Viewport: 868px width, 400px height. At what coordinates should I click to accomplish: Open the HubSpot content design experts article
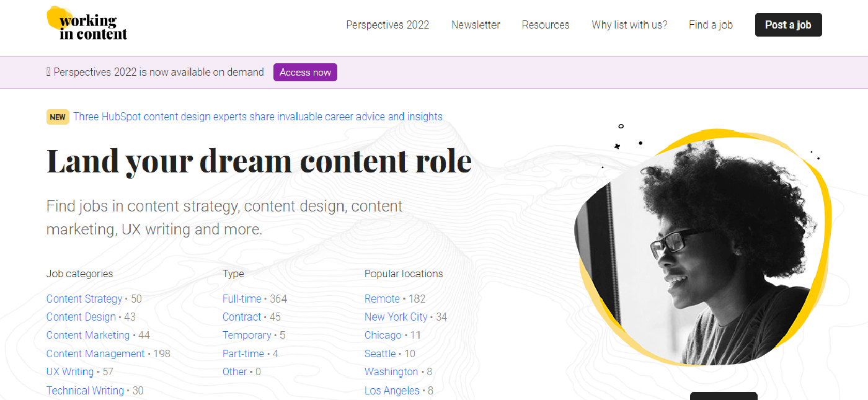click(x=258, y=117)
